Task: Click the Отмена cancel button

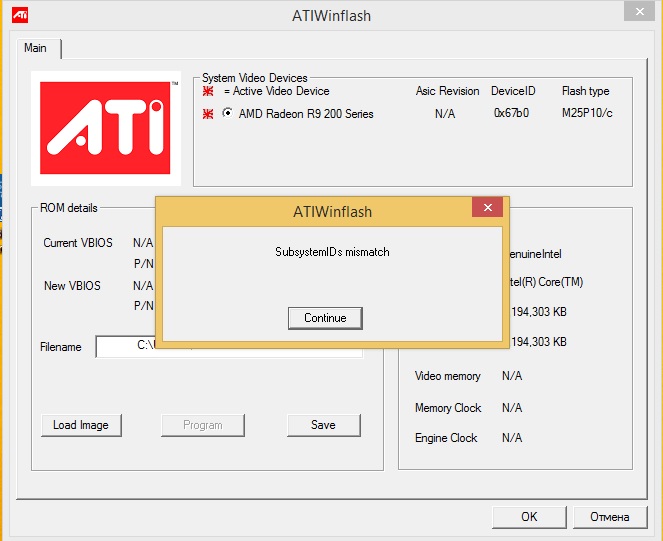Action: 610,517
